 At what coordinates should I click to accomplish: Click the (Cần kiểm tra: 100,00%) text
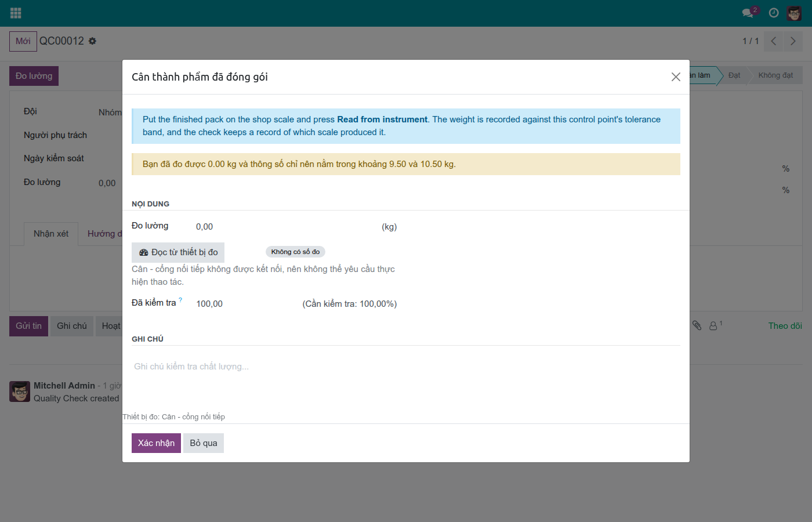point(350,304)
